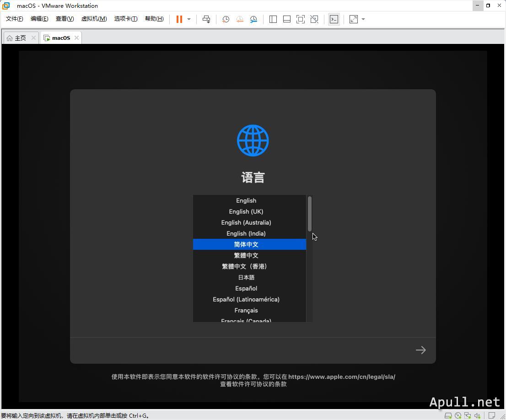The width and height of the screenshot is (506, 420).
Task: Send Ctrl+Alt+Del to the virtual machine
Action: [x=206, y=19]
